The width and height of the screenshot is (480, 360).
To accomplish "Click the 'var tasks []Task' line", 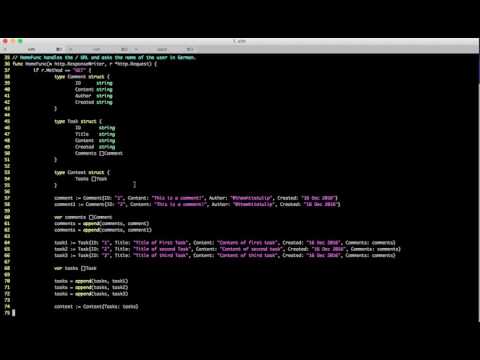I will point(75,268).
